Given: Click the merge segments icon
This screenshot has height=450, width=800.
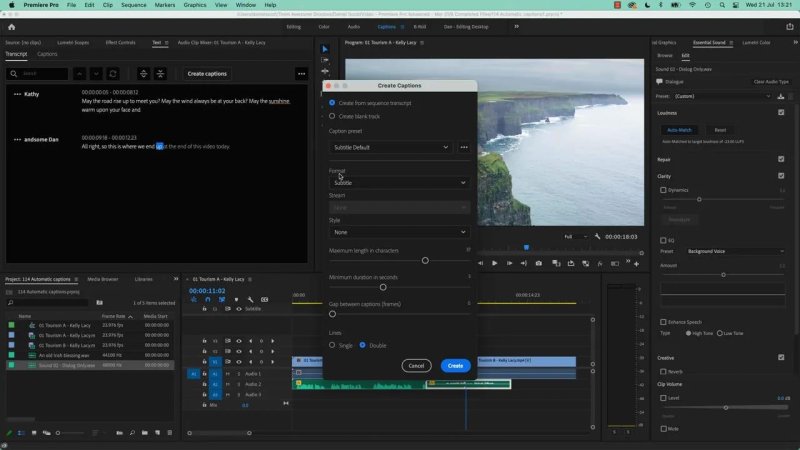Looking at the screenshot, I should click(x=160, y=74).
